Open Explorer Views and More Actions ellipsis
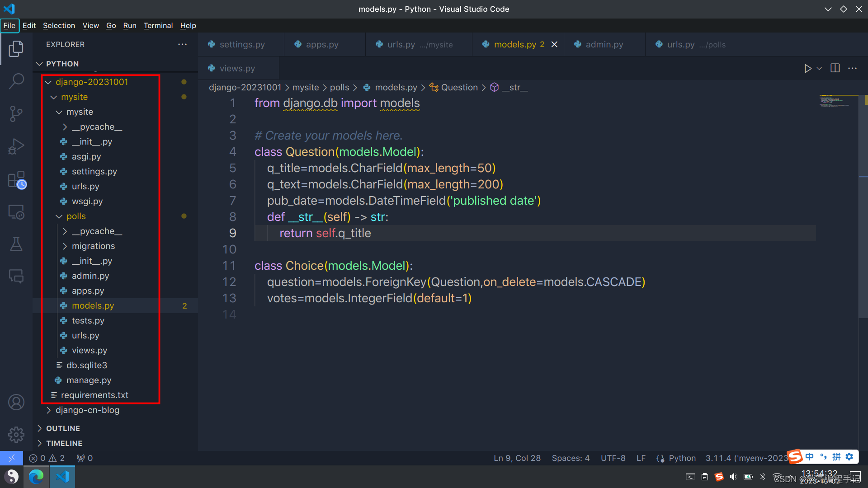Image resolution: width=868 pixels, height=488 pixels. pos(183,44)
